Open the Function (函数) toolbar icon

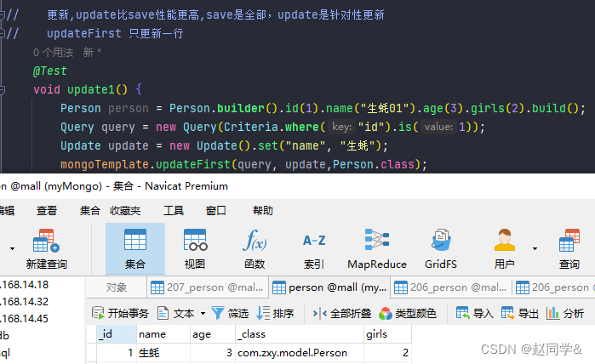(255, 248)
